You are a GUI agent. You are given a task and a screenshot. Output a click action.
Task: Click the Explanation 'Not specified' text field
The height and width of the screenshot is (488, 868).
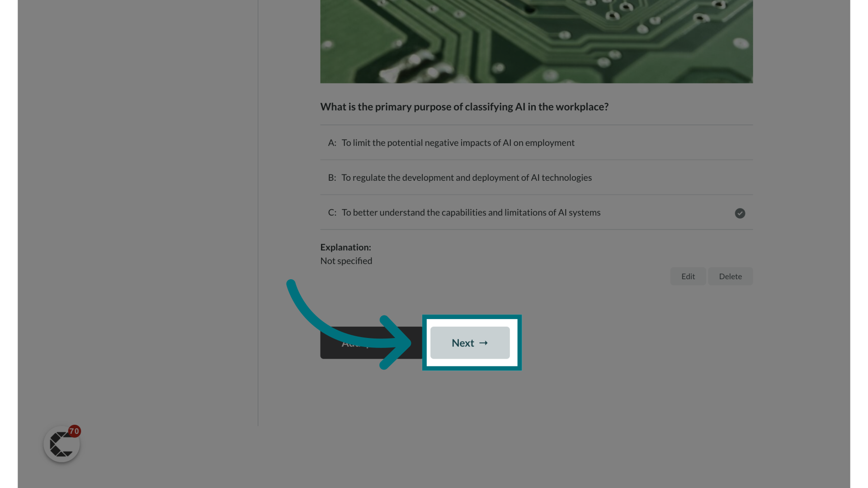coord(346,260)
